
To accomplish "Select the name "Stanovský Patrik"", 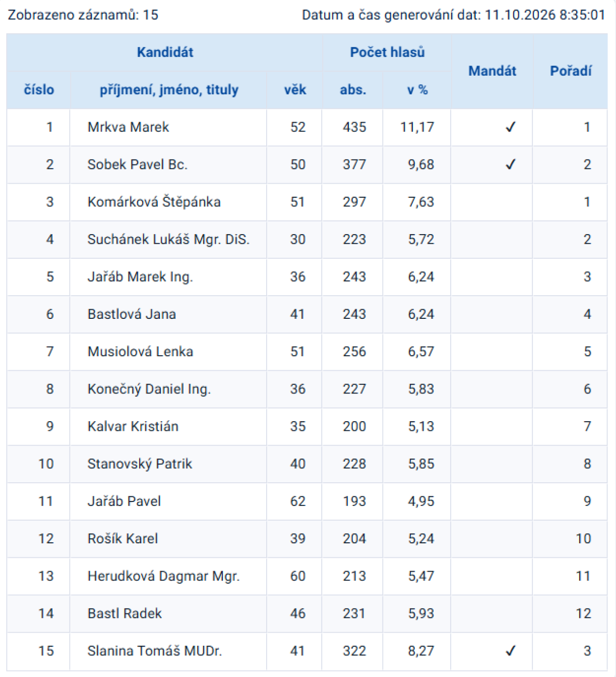I will coord(140,464).
